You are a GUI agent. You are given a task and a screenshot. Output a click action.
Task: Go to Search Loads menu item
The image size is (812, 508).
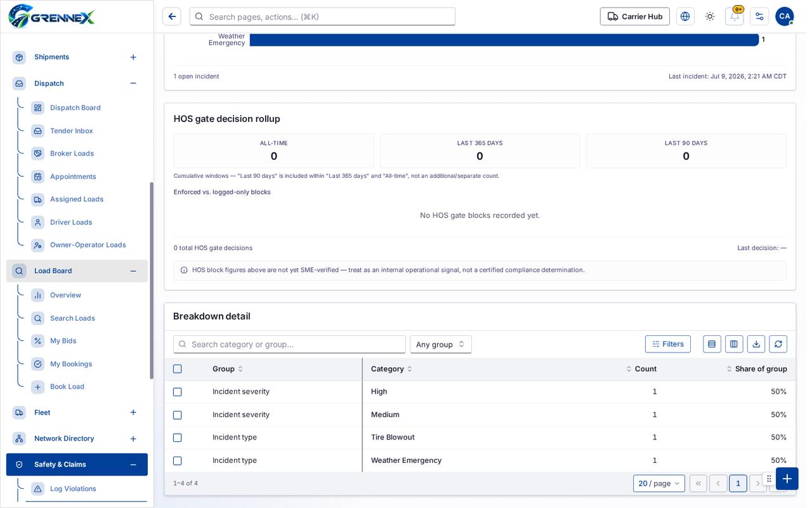(x=72, y=318)
